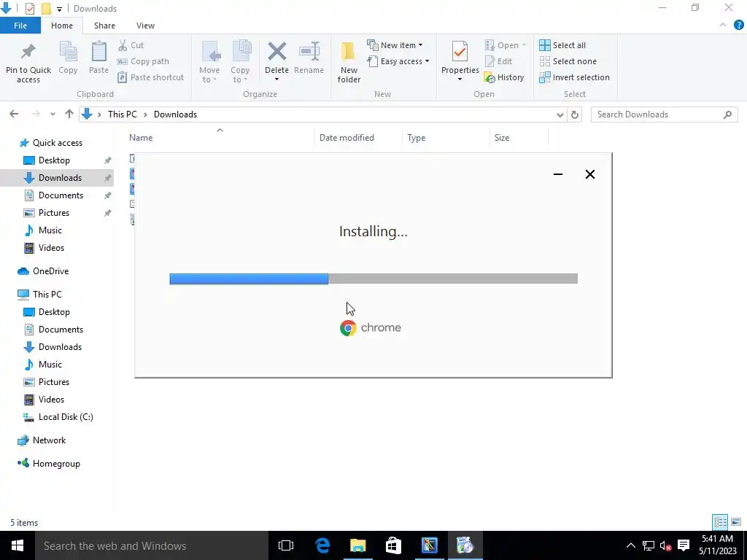Screen dimensions: 747x560
Task: Refresh the Downloads folder view
Action: pos(575,114)
